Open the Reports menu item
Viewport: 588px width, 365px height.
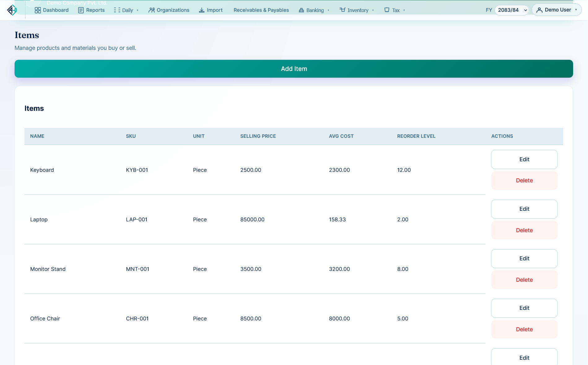pos(91,10)
